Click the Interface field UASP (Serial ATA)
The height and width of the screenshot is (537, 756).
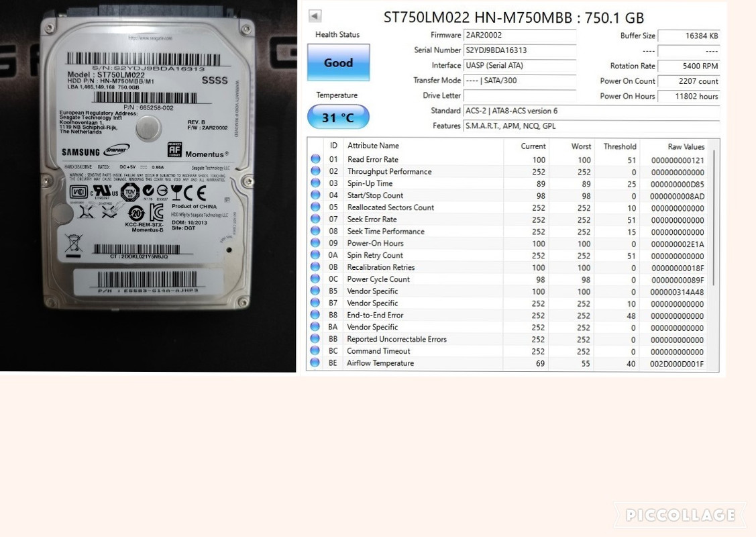(520, 66)
